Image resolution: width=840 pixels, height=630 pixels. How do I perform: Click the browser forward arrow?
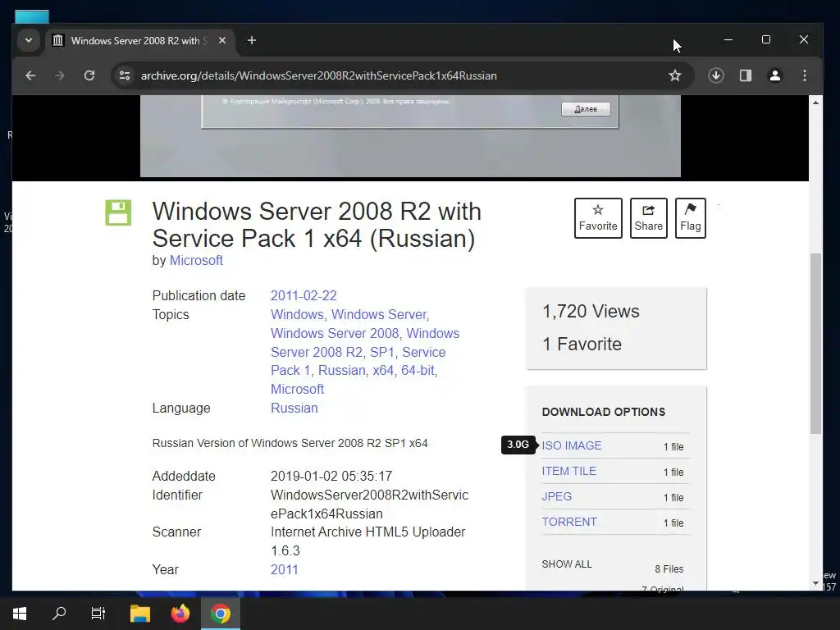tap(59, 75)
